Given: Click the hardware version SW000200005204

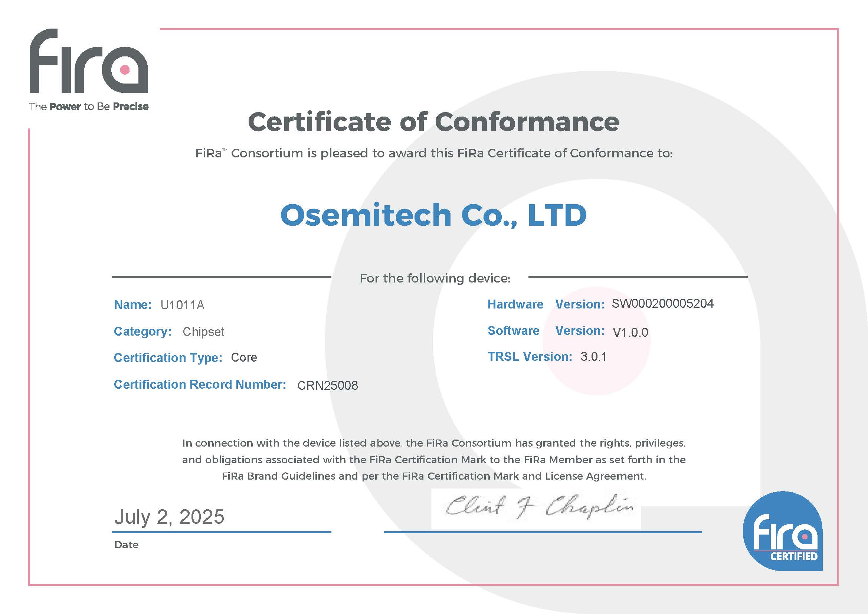Looking at the screenshot, I should click(662, 304).
